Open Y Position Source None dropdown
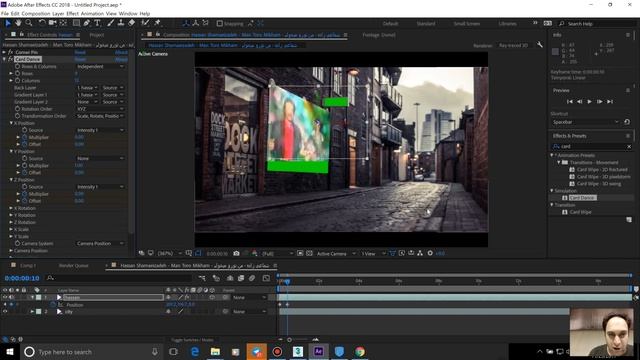This screenshot has width=640, height=360. tap(100, 158)
